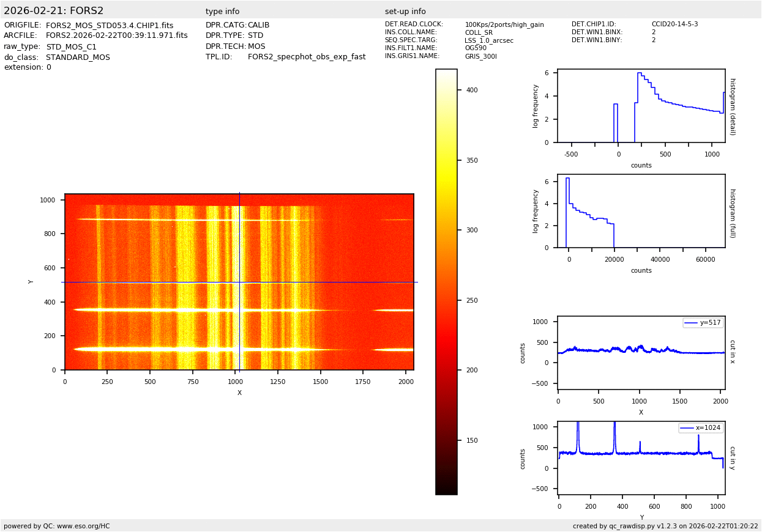Image resolution: width=762 pixels, height=532 pixels.
Task: Click the crosshair intersection on the spectrum image
Action: (239, 282)
